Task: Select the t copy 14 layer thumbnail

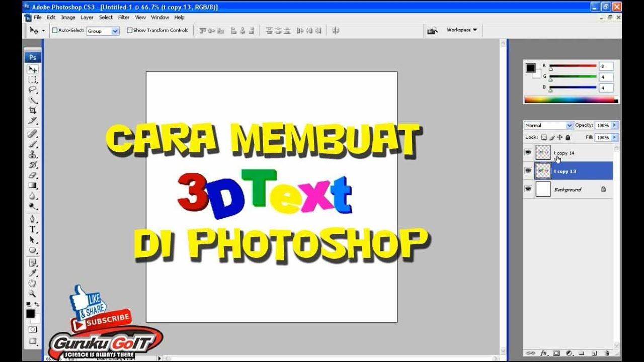Action: click(x=543, y=152)
